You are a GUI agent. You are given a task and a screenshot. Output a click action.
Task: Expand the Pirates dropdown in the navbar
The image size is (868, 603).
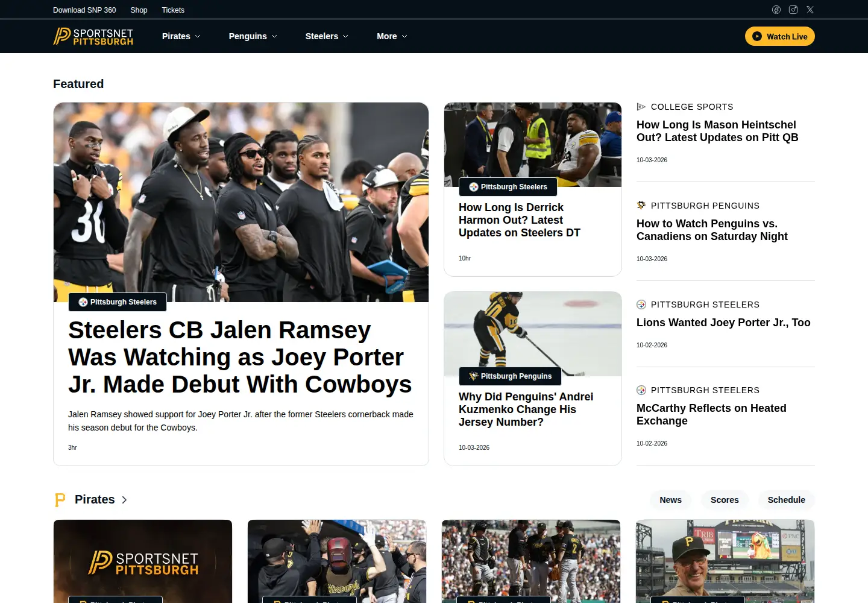click(181, 36)
